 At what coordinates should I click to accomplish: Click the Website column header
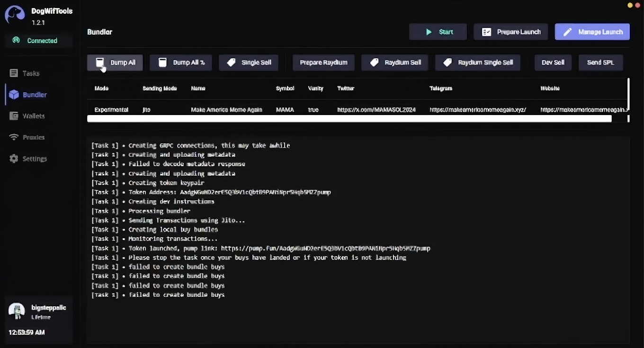550,89
